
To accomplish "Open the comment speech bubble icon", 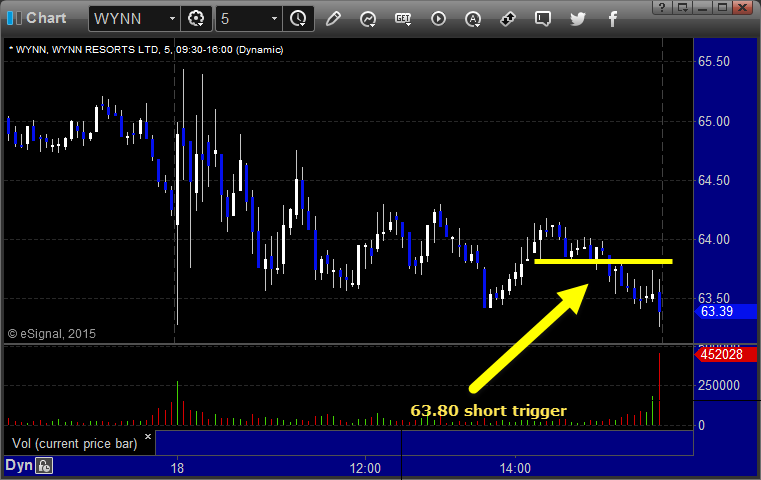I will click(543, 19).
